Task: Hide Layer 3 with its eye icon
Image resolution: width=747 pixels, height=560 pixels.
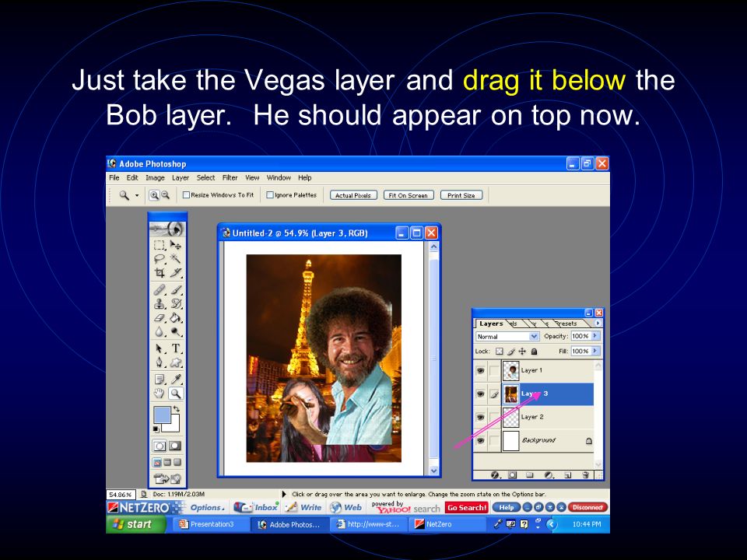Action: [481, 394]
